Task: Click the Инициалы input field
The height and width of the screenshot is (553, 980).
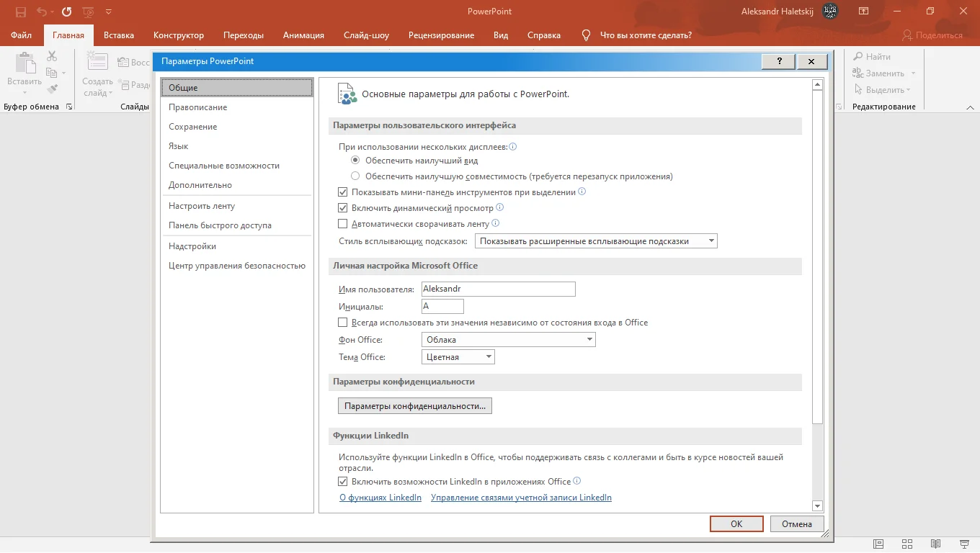Action: click(x=442, y=306)
